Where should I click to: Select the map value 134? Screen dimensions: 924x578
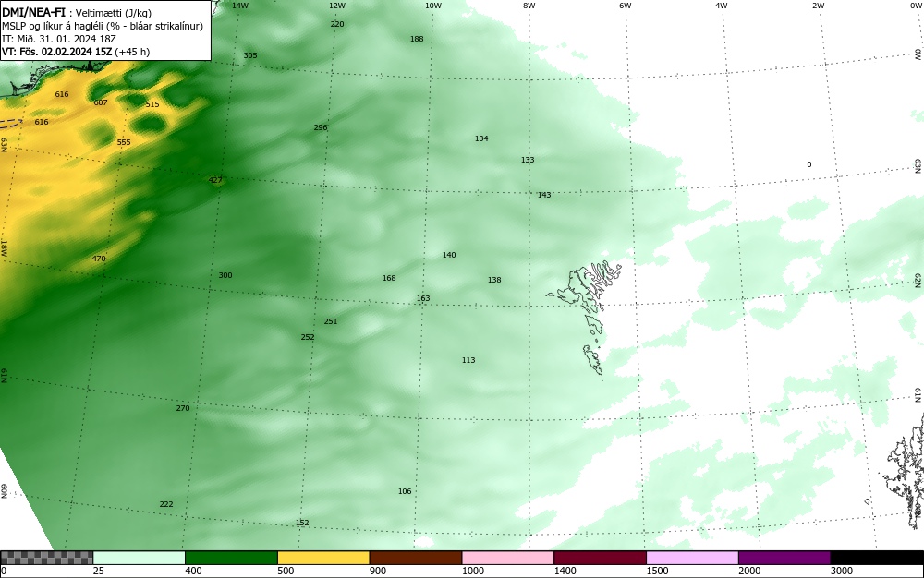coord(481,138)
